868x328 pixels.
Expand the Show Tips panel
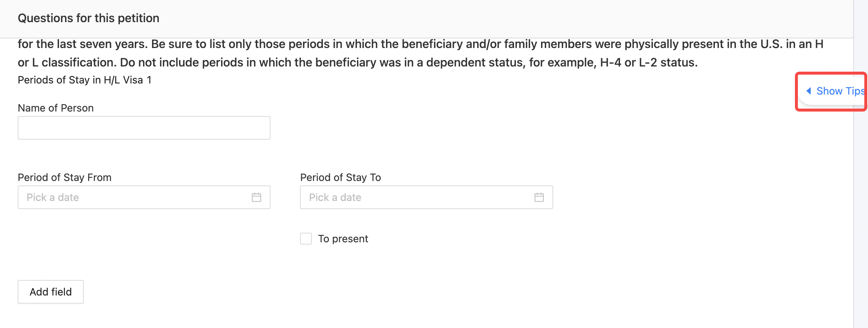(833, 91)
